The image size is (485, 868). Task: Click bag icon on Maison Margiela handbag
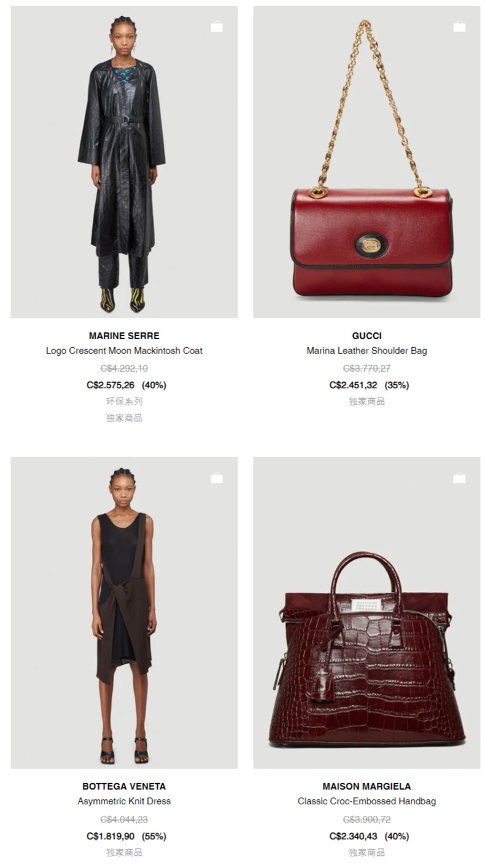point(459,478)
